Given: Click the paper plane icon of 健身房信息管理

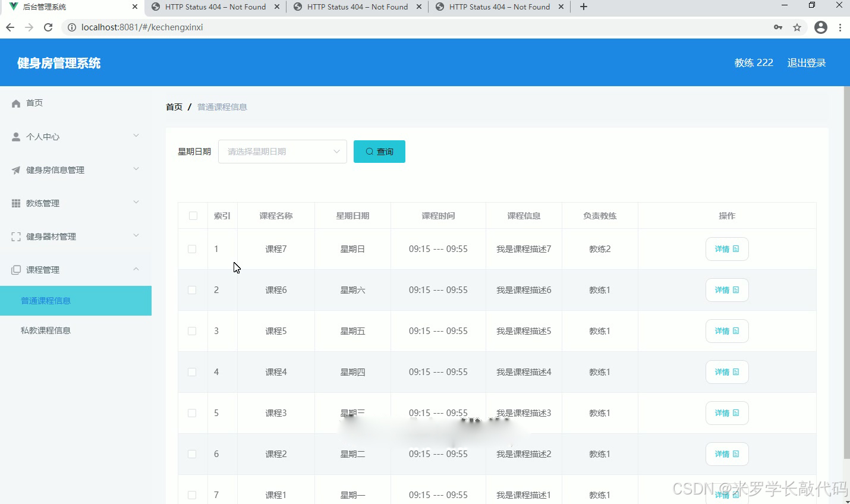Looking at the screenshot, I should coord(15,169).
